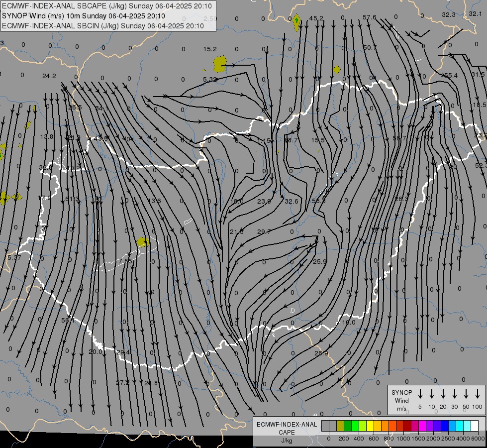487x448 pixels.
Task: Click the map value 32.3
Action: (x=449, y=14)
